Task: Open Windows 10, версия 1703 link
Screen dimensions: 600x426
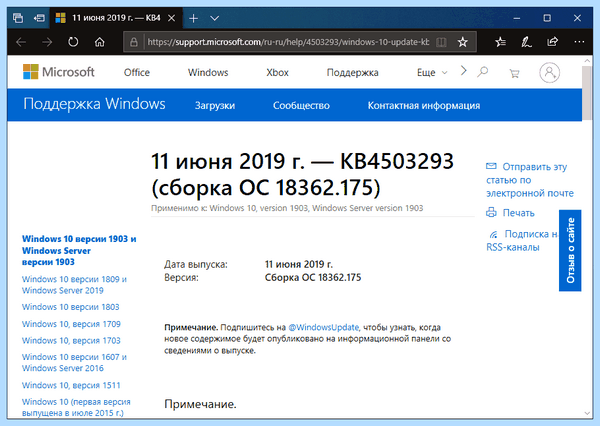Action: (x=71, y=341)
